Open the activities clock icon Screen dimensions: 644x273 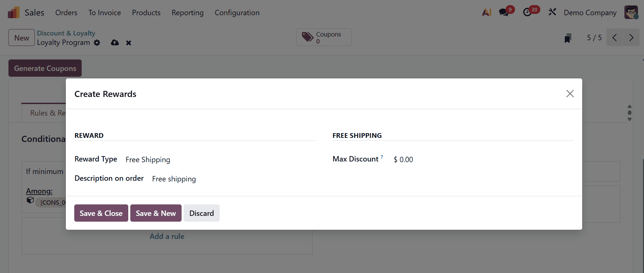point(528,12)
